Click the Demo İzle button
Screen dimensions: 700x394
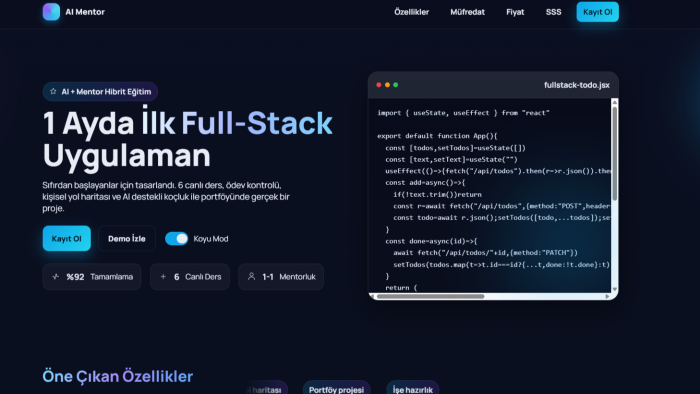point(127,238)
